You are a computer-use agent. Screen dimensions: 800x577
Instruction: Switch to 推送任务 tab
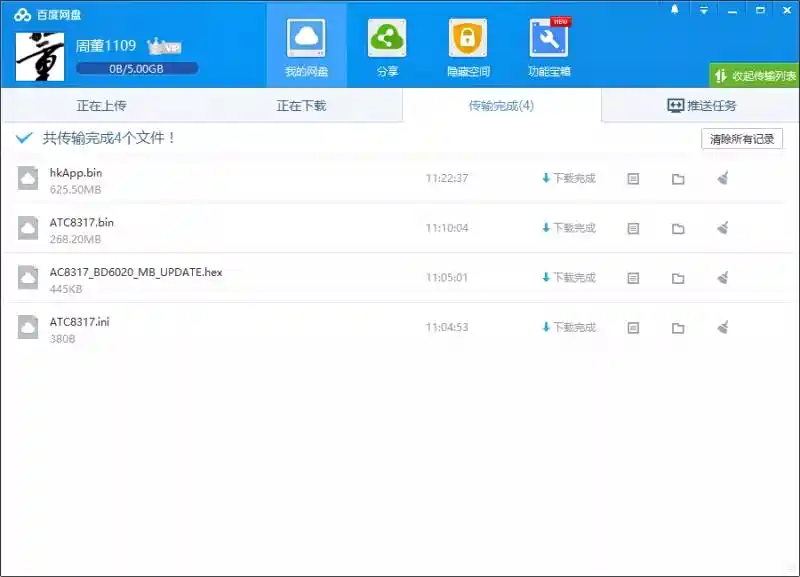click(701, 106)
